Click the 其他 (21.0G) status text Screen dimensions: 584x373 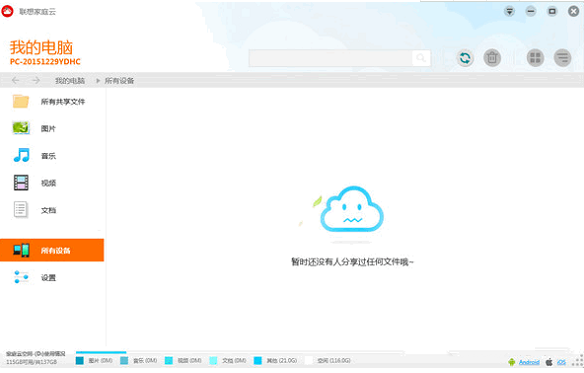point(282,361)
